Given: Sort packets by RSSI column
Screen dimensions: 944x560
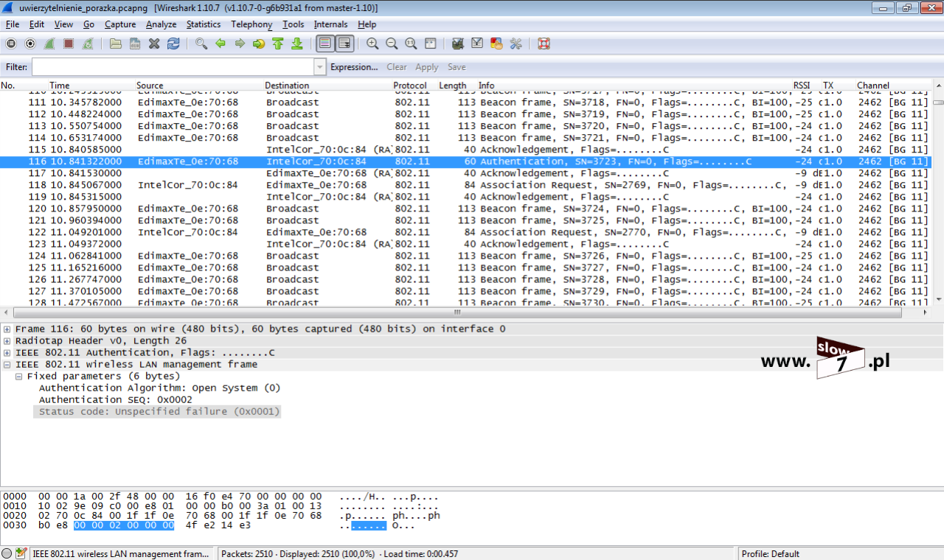Looking at the screenshot, I should click(802, 85).
